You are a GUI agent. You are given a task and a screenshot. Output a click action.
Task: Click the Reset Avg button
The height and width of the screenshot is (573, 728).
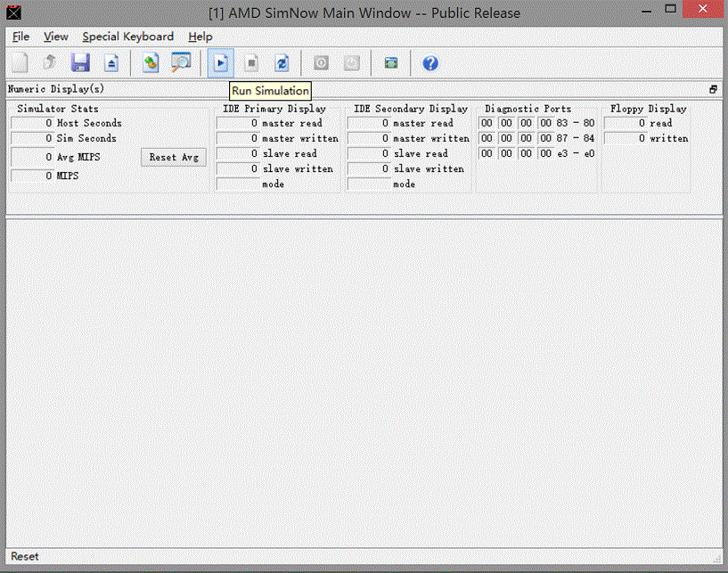point(173,157)
